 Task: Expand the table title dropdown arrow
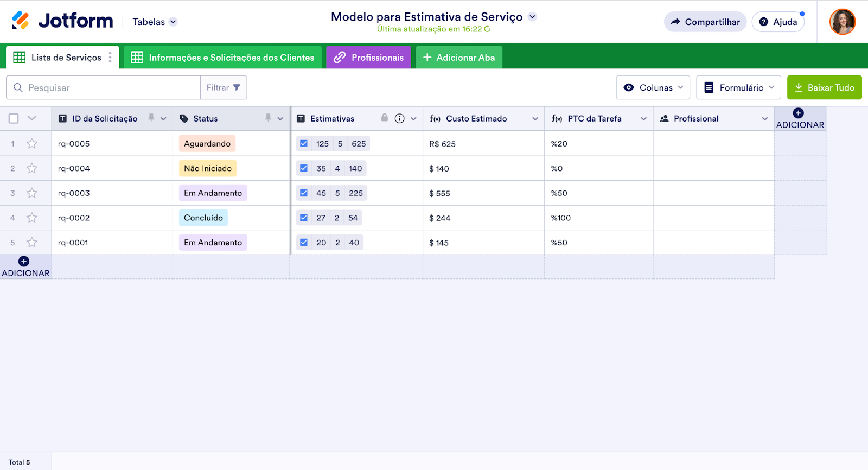point(533,17)
